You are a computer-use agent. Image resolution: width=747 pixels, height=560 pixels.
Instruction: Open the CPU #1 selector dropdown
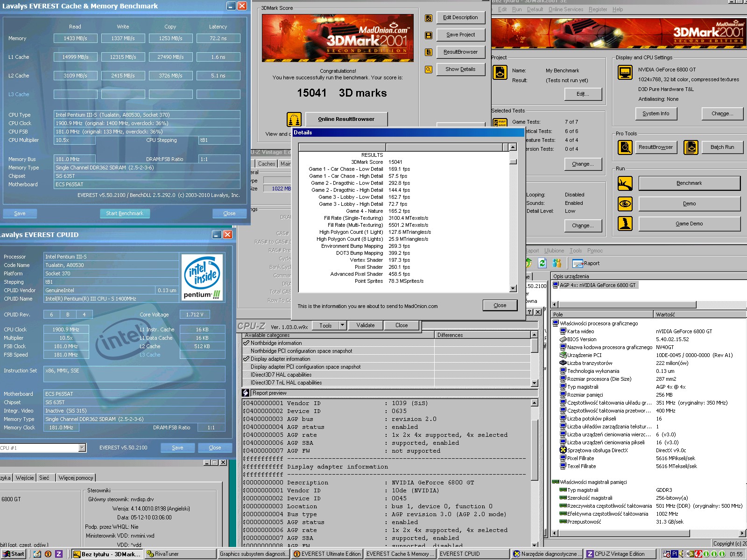82,448
